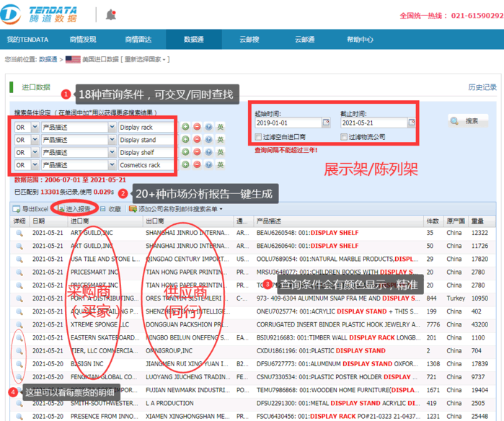
Task: Sort by 日期 column header
Action: (x=48, y=221)
